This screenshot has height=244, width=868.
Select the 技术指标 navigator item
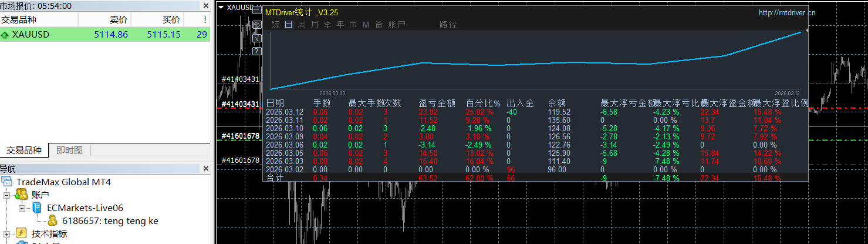[x=49, y=233]
